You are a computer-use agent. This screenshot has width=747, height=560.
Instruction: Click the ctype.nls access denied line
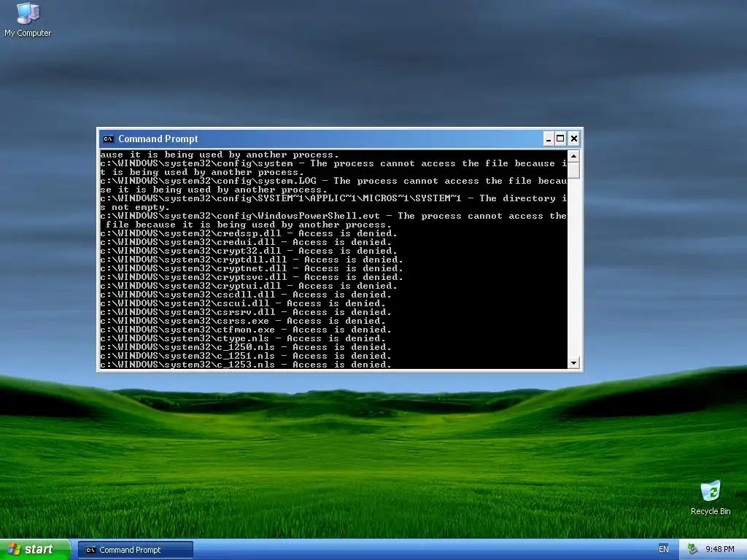click(243, 338)
